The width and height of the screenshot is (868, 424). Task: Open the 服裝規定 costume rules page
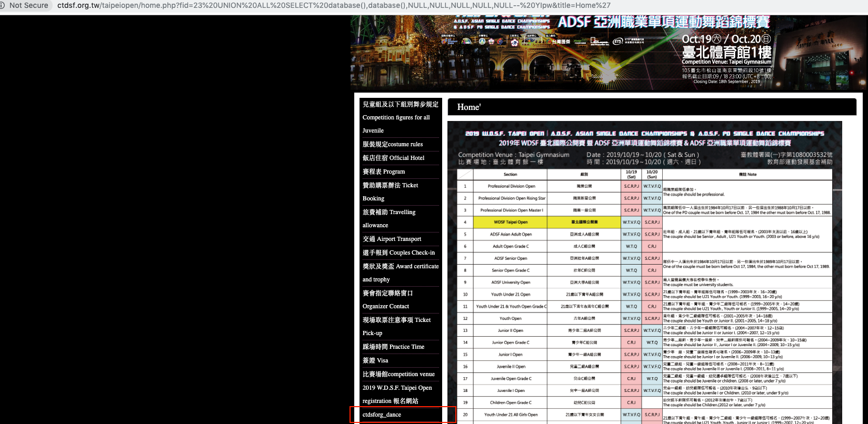(393, 144)
